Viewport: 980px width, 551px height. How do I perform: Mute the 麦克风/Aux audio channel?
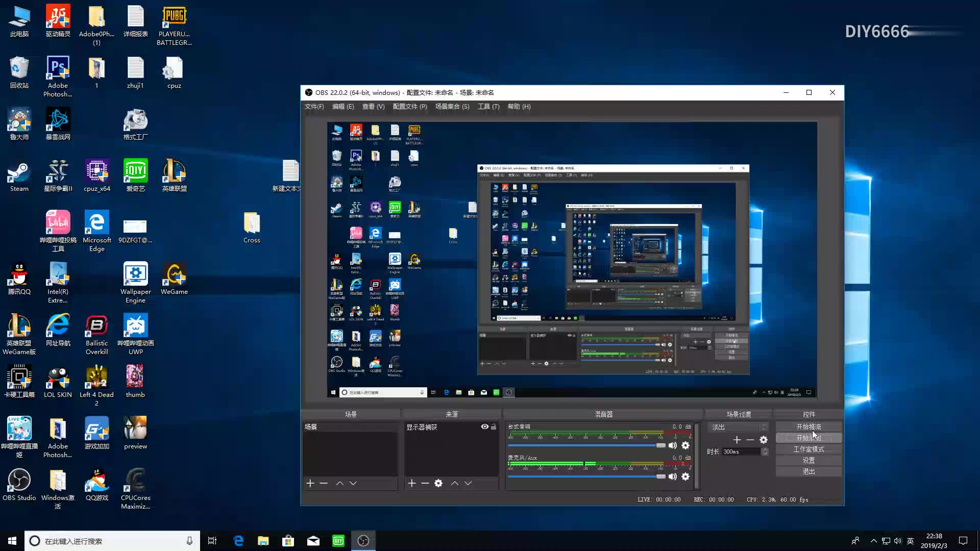tap(673, 477)
